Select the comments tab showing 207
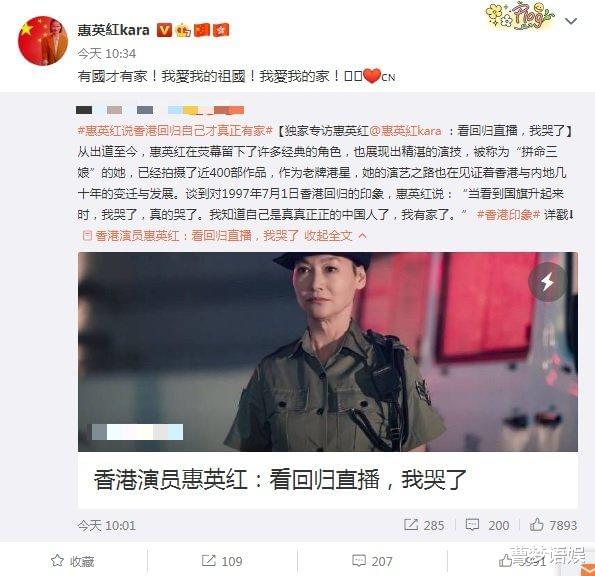The width and height of the screenshot is (595, 576). 372,561
